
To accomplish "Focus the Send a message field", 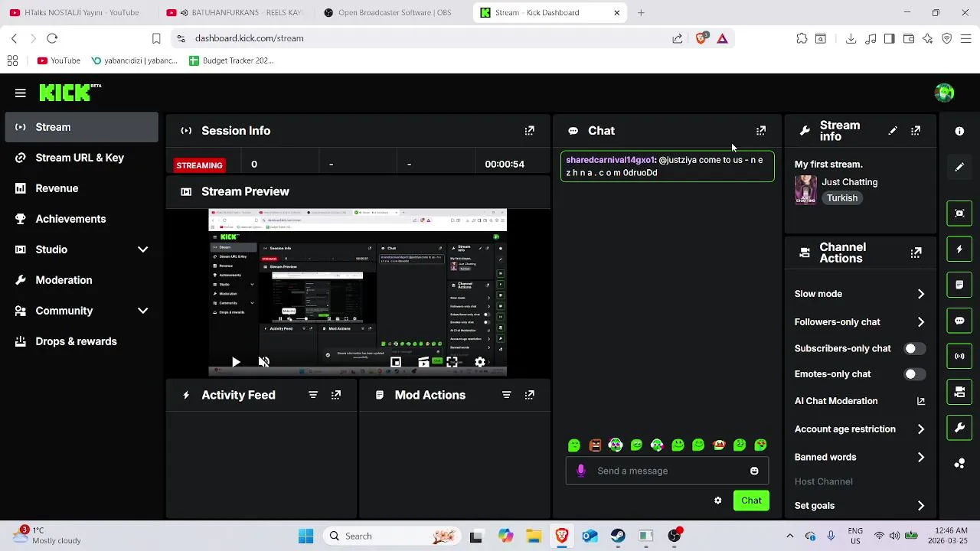I will pos(666,471).
